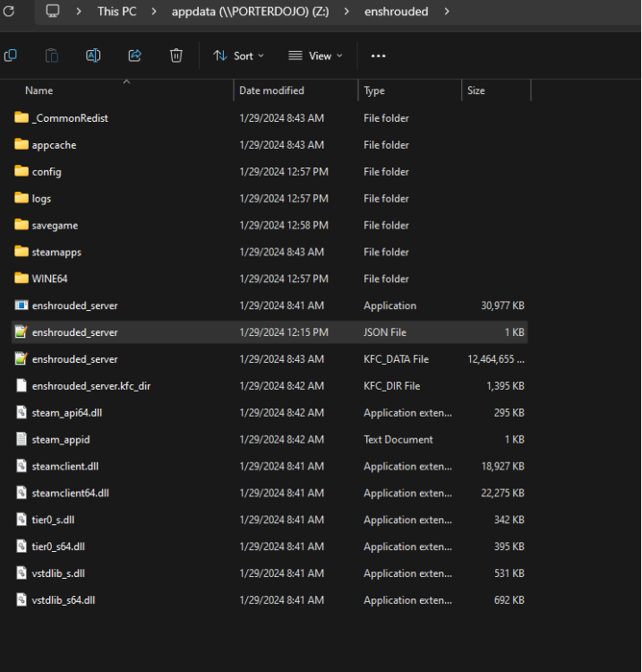
Task: Select the tier0_s64.dll file name
Action: pyautogui.click(x=58, y=547)
